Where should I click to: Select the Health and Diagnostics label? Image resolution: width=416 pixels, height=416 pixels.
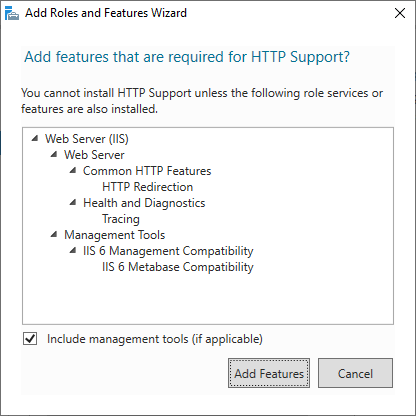[x=144, y=203]
